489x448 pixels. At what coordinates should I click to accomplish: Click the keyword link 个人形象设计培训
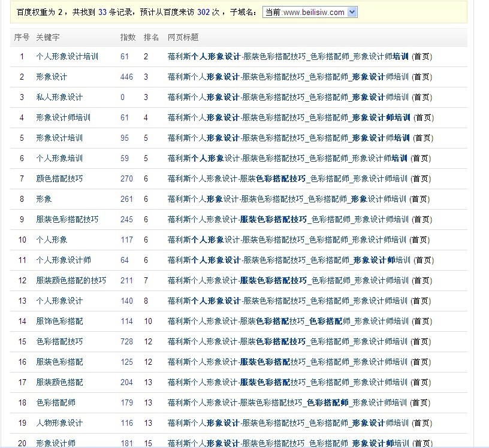tap(67, 57)
